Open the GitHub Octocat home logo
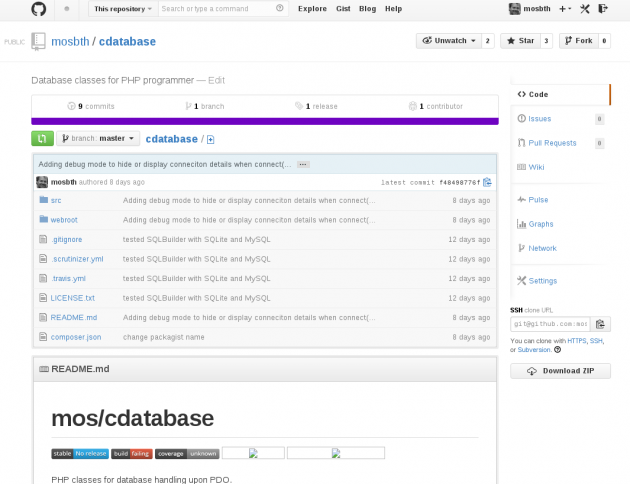 [39, 8]
